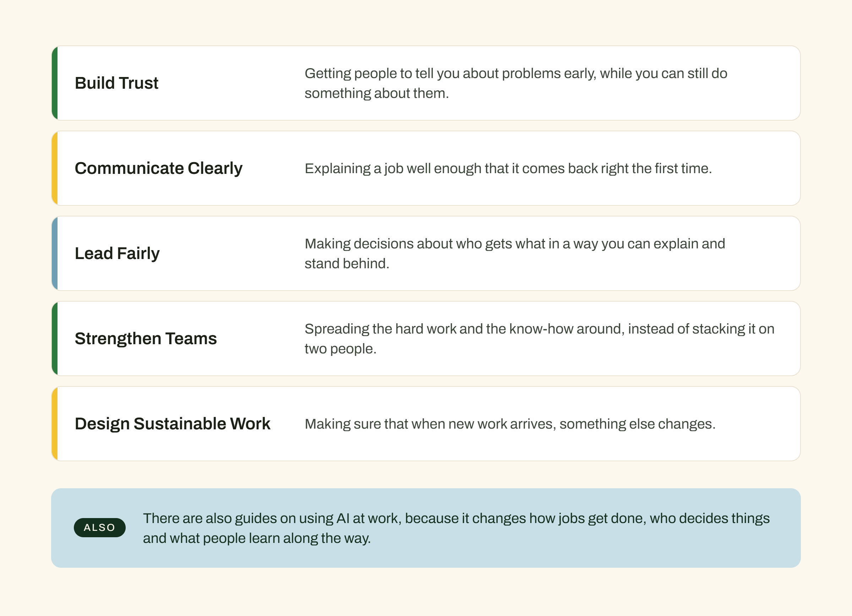Click the ALSO badge pill
The height and width of the screenshot is (616, 852).
(99, 527)
